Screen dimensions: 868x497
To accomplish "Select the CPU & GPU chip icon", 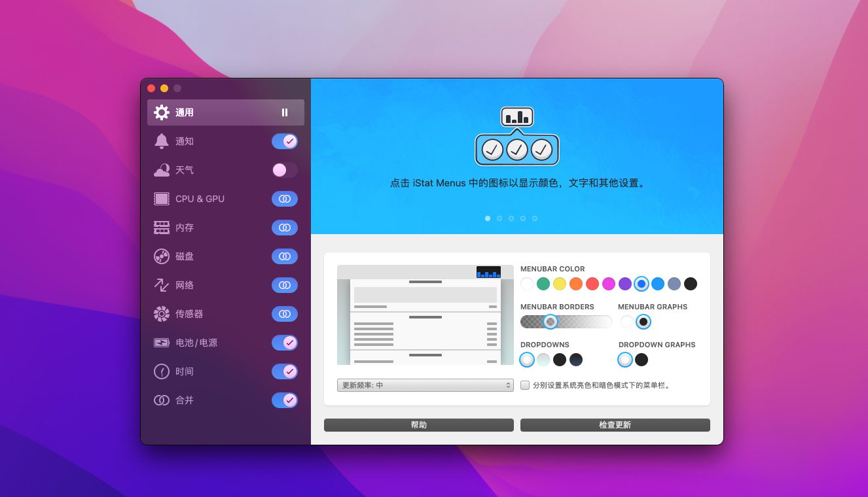I will click(161, 199).
